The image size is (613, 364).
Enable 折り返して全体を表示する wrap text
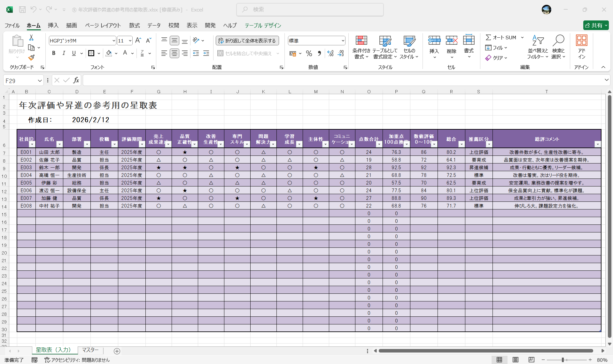tap(247, 40)
